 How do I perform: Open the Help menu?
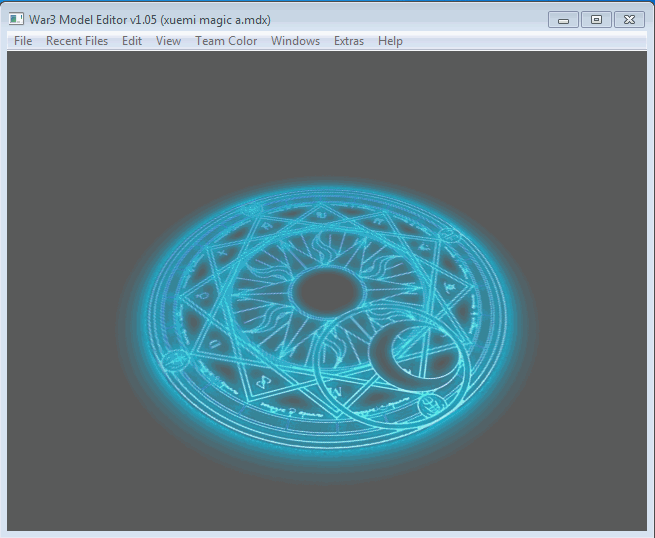point(390,41)
